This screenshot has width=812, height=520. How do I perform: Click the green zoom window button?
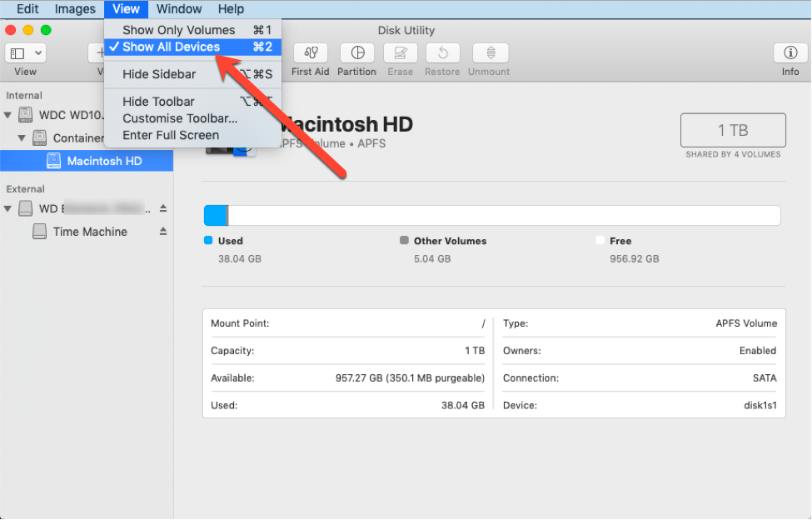46,30
